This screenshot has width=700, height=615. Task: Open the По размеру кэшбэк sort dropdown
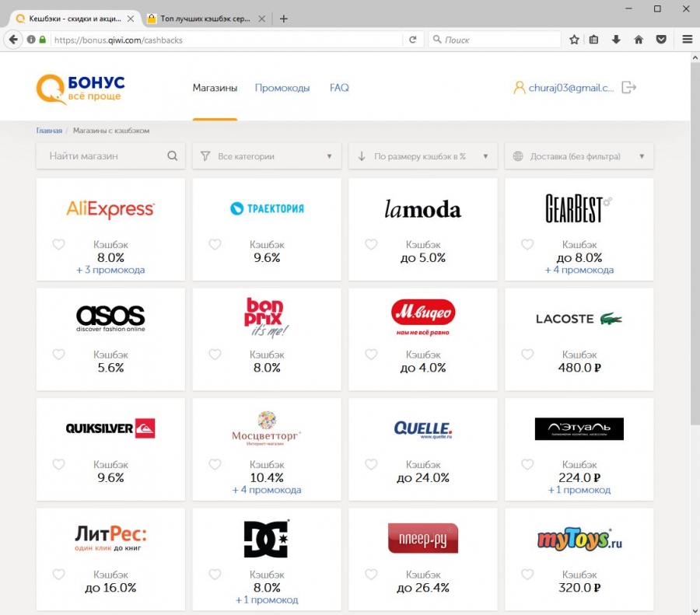423,156
